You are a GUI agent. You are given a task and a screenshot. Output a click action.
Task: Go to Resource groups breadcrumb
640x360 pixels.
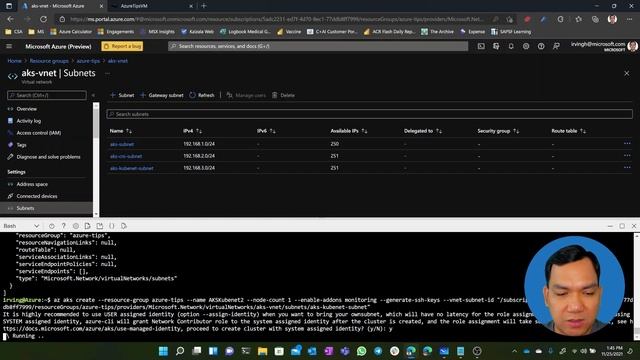49,61
